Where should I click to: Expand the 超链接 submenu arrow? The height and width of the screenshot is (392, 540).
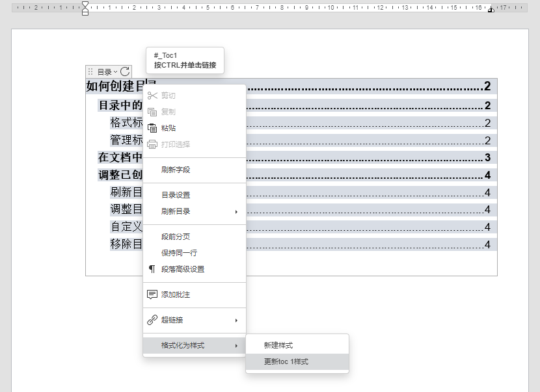point(236,320)
